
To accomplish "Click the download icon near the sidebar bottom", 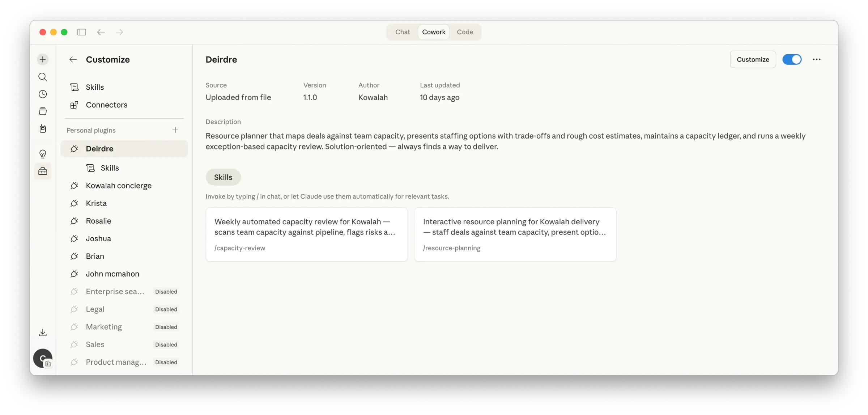I will 43,332.
